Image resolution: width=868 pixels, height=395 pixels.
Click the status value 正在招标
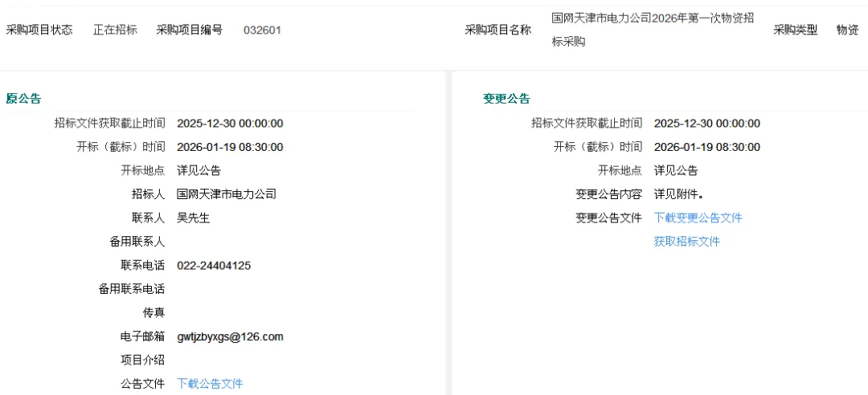point(115,30)
